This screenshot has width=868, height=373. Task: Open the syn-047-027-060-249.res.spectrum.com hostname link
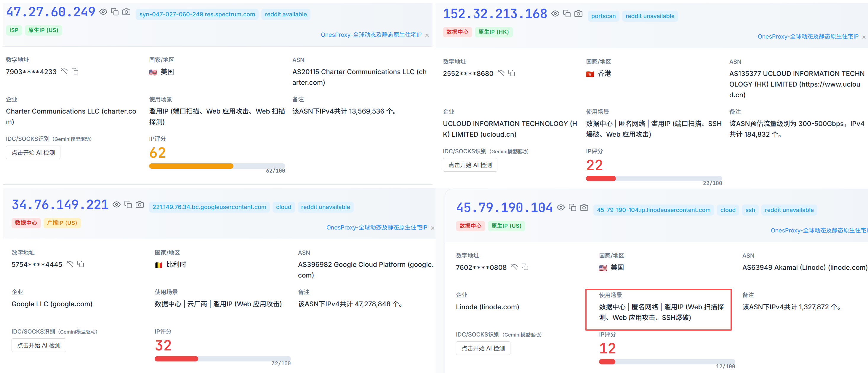coord(197,14)
